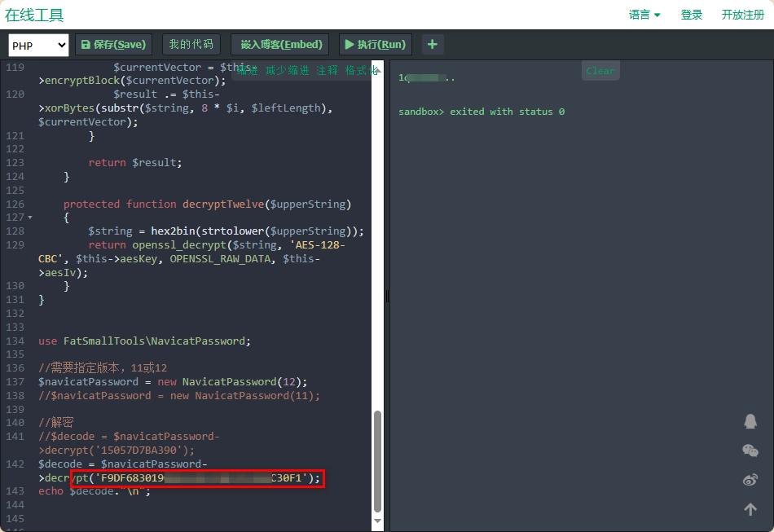Collapse the code fold at line 127
The image size is (774, 532).
click(x=30, y=218)
